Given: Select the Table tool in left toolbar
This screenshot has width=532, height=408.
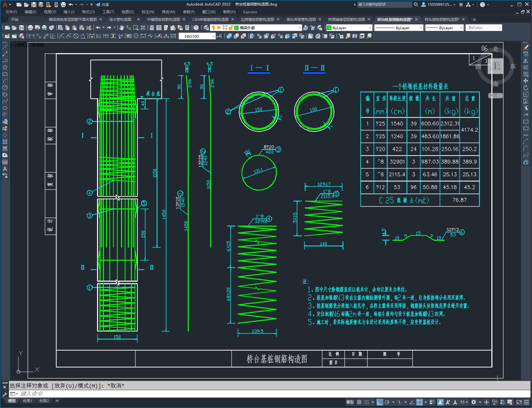Looking at the screenshot, I should tap(5, 162).
